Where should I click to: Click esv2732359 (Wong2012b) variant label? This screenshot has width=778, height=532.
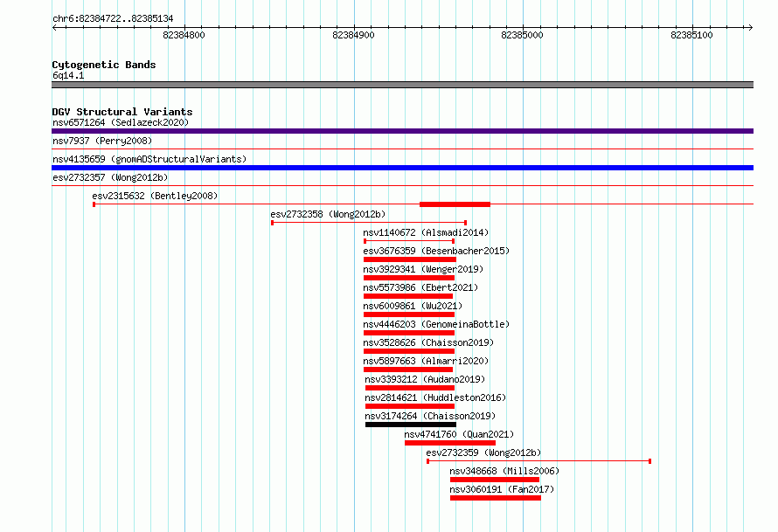(x=483, y=453)
